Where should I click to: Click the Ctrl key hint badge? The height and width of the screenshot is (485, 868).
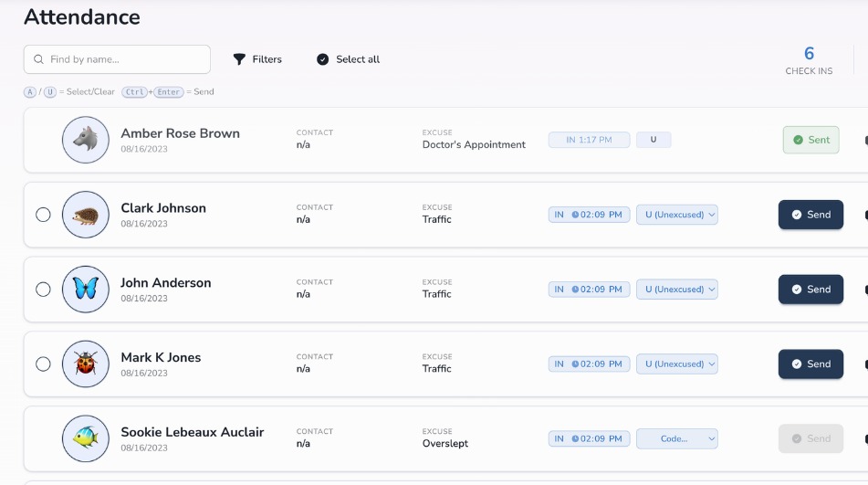point(134,92)
